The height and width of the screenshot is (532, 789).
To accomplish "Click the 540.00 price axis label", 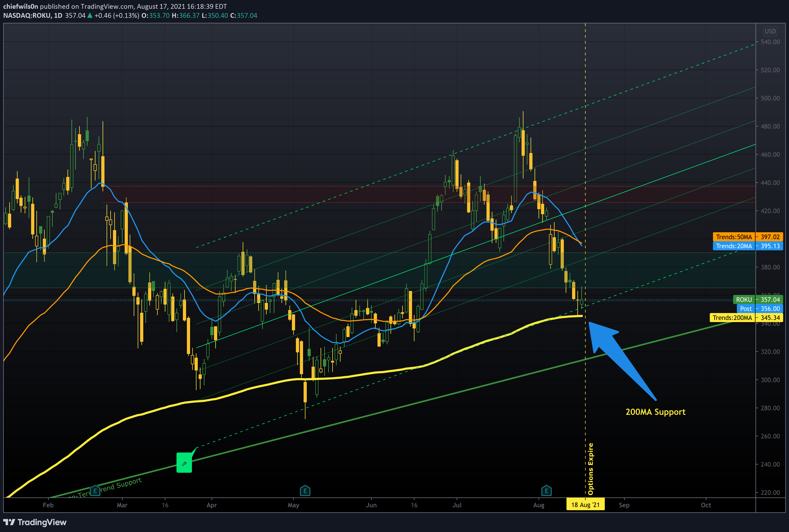I will pos(770,42).
